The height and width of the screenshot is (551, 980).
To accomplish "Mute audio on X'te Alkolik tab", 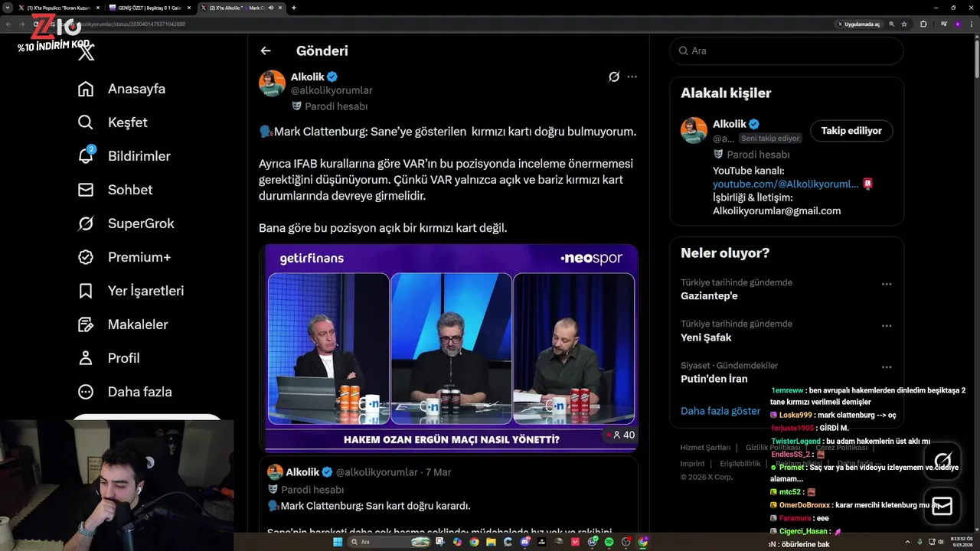I will (270, 8).
